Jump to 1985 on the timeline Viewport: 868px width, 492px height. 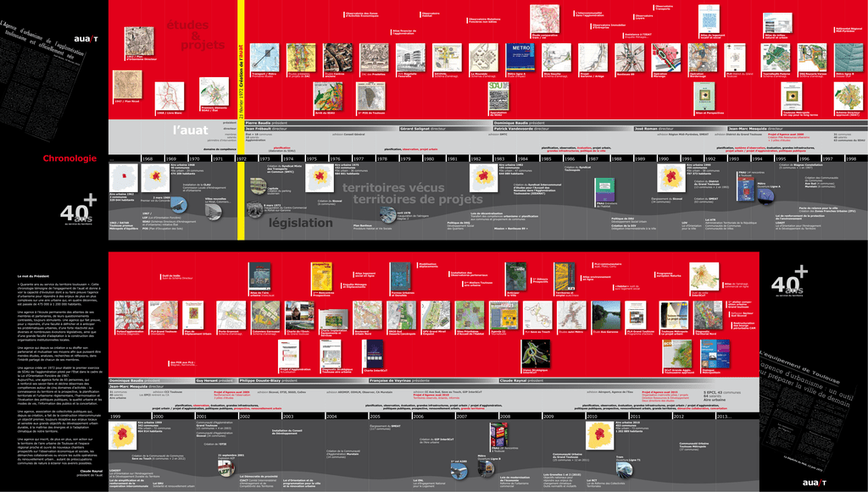point(546,158)
